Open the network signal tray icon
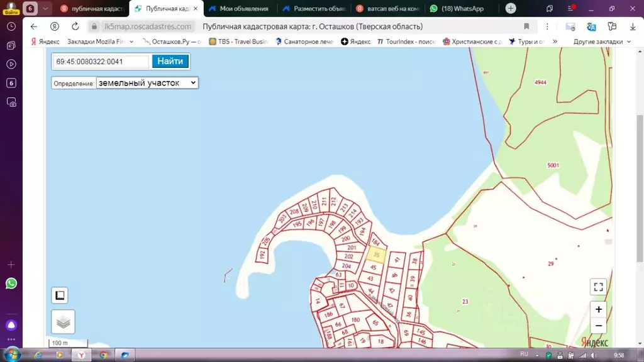This screenshot has height=362, width=644. pyautogui.click(x=582, y=356)
